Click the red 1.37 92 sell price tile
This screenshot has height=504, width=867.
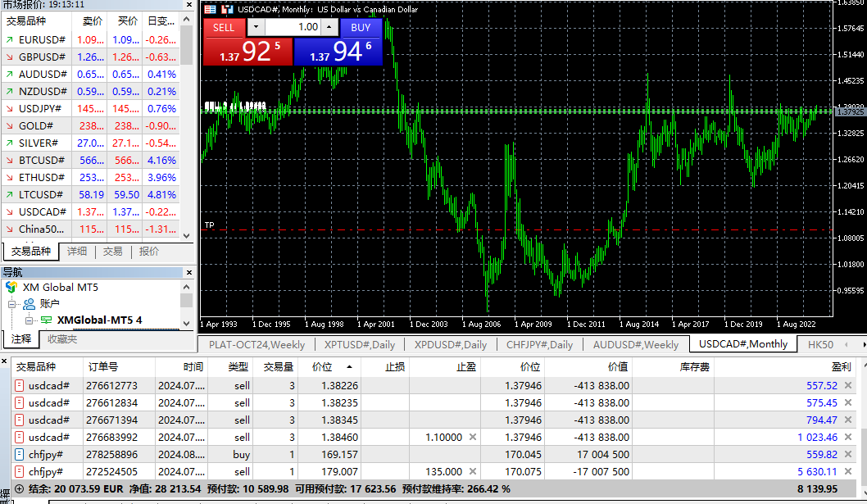coord(247,52)
